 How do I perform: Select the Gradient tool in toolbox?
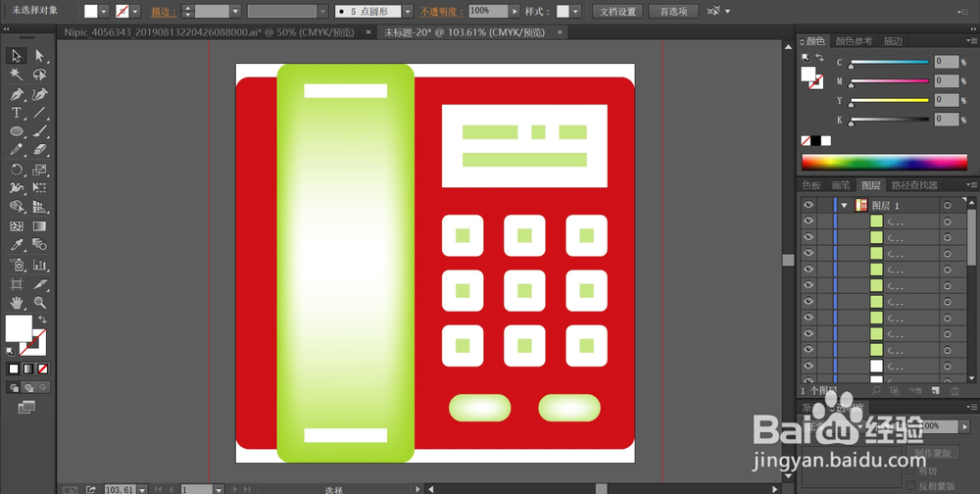[40, 226]
